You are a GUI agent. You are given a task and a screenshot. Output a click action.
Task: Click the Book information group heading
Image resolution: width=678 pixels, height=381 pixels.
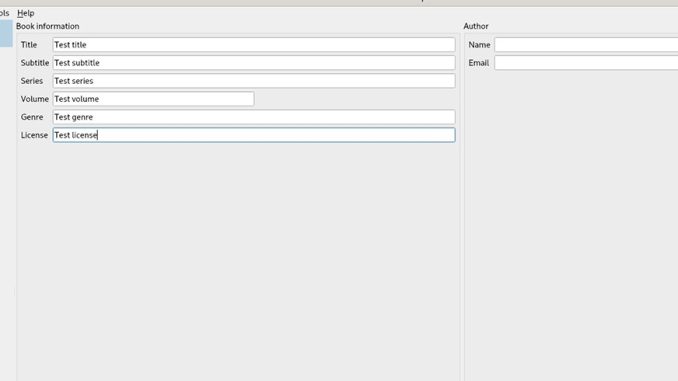coord(48,26)
